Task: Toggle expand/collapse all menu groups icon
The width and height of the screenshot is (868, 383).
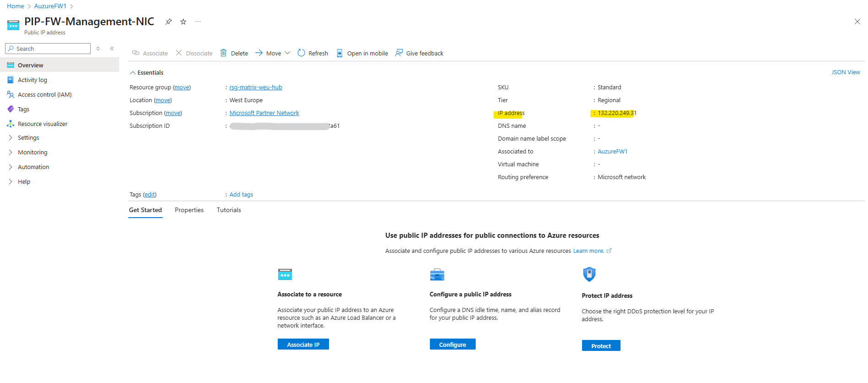Action: tap(98, 49)
